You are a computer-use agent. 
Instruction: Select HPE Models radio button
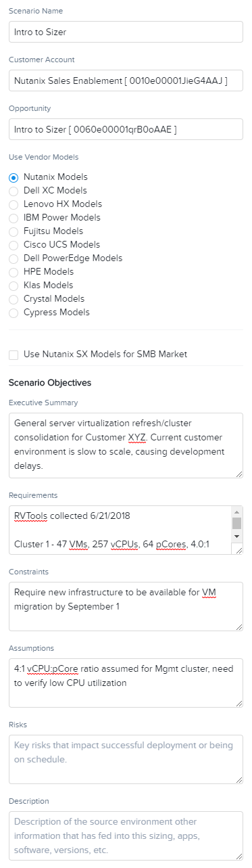pyautogui.click(x=14, y=272)
